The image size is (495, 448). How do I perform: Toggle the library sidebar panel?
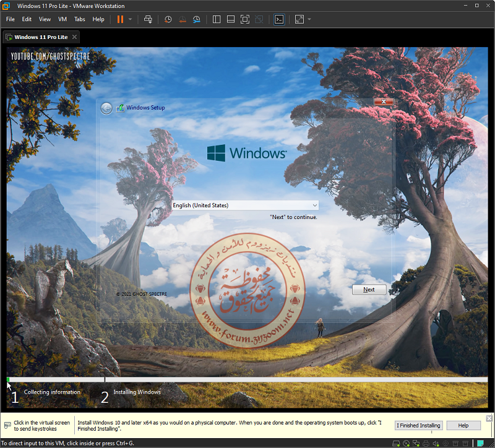point(217,19)
